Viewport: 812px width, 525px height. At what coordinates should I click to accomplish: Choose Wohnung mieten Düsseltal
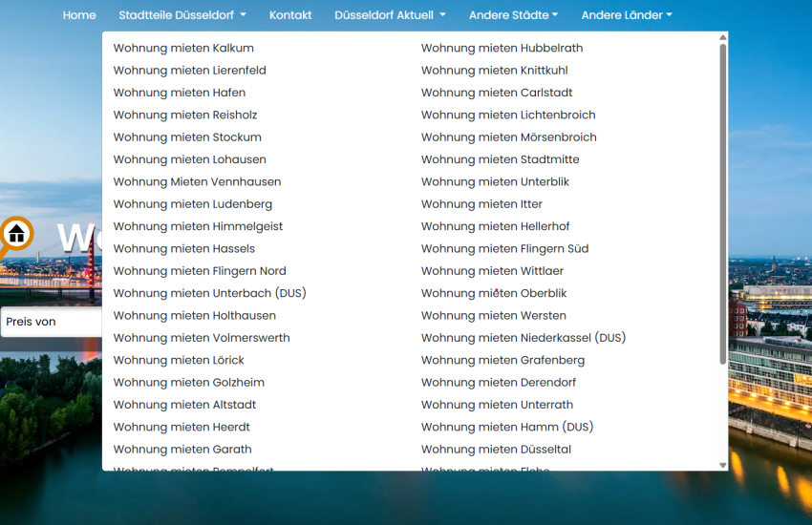tap(496, 450)
